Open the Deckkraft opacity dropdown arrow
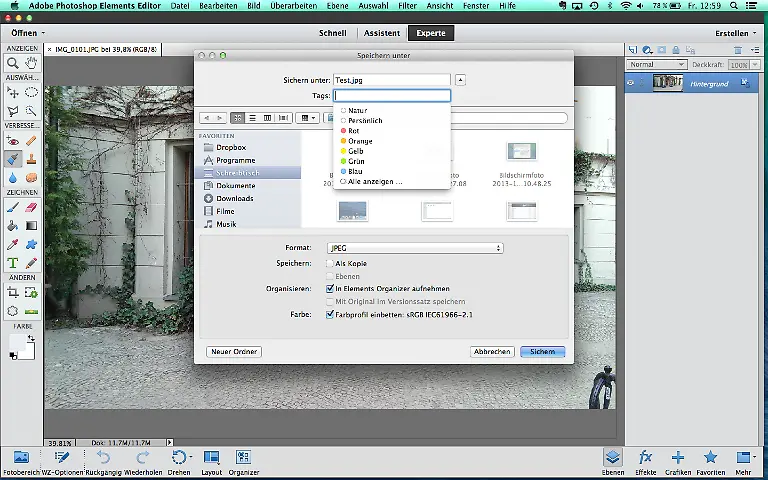This screenshot has height=480, width=768. [x=755, y=65]
